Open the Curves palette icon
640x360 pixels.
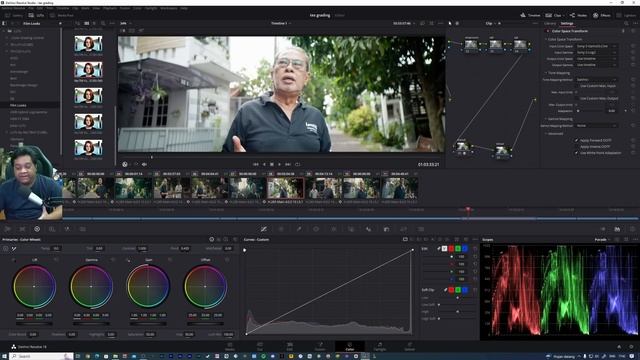264,229
